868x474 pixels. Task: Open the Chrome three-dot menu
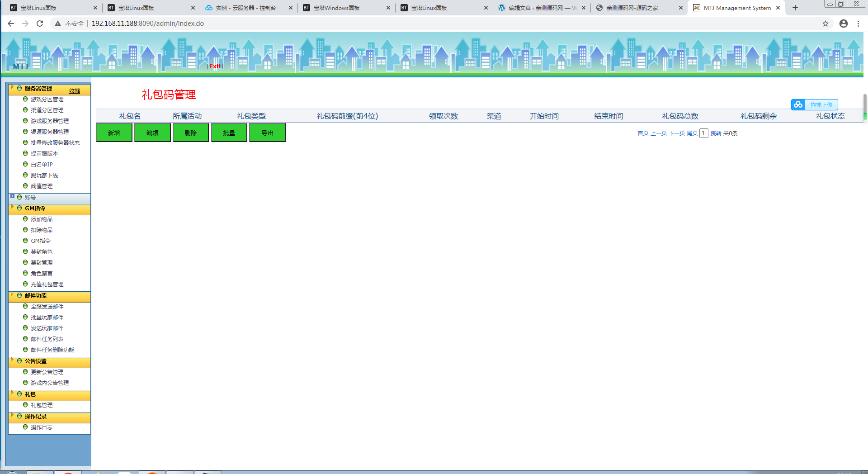point(858,24)
